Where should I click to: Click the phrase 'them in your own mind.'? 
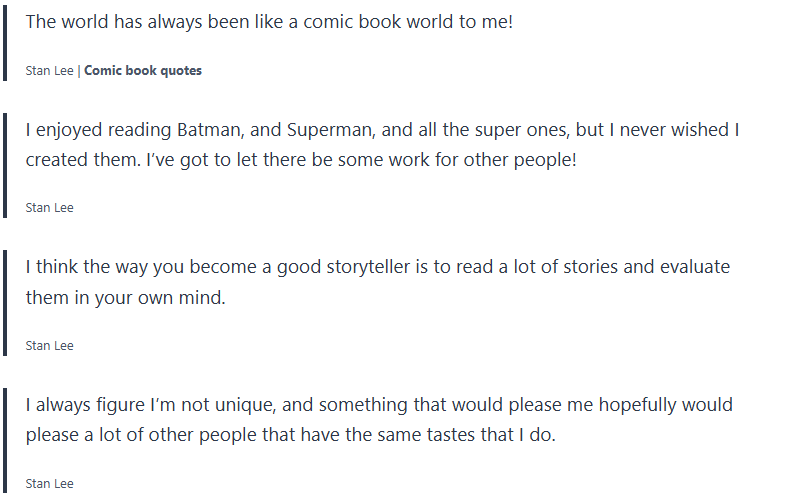[125, 298]
